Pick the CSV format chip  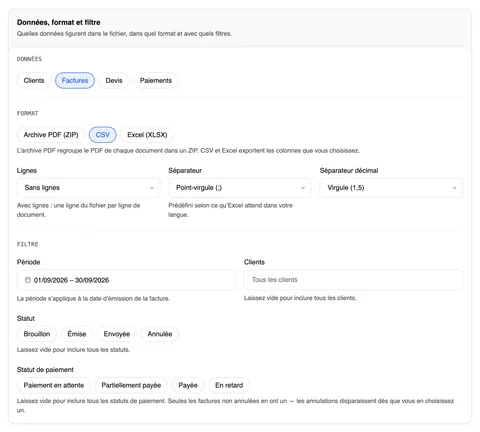pyautogui.click(x=102, y=135)
